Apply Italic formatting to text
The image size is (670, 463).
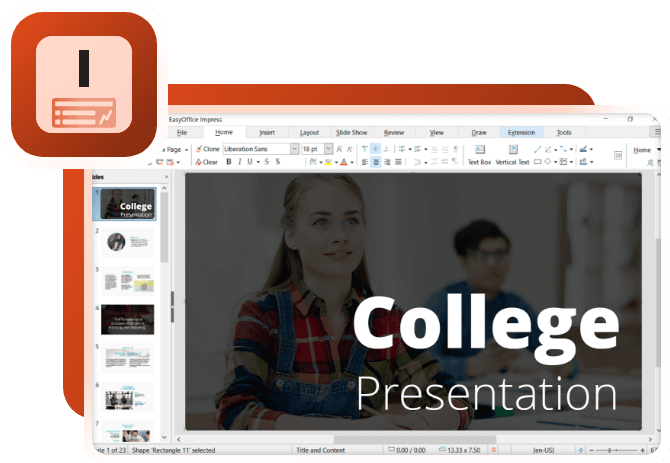(240, 162)
